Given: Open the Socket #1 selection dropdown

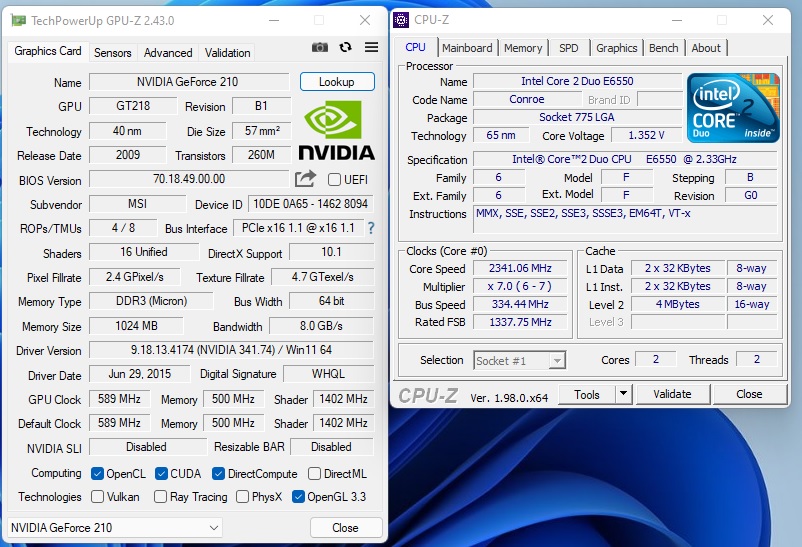Looking at the screenshot, I should pyautogui.click(x=520, y=361).
